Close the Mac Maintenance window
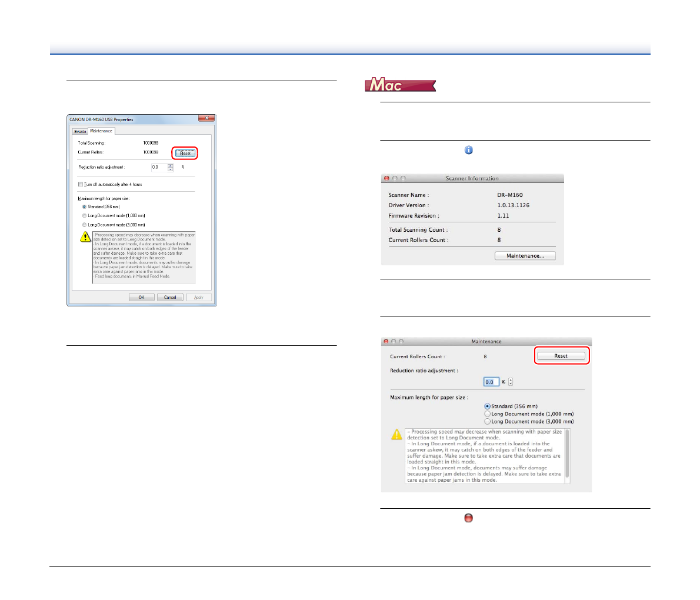This screenshot has height=600, width=700. pos(386,341)
